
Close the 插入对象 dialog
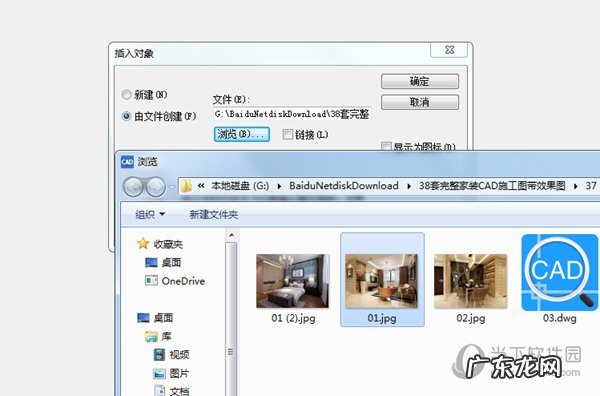pyautogui.click(x=449, y=50)
